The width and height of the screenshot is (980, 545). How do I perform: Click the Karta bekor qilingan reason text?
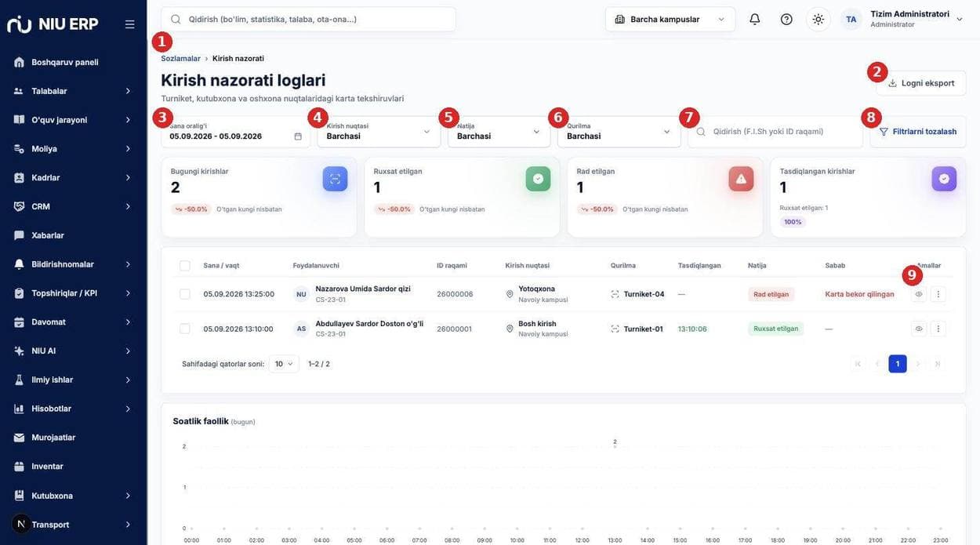pyautogui.click(x=859, y=294)
